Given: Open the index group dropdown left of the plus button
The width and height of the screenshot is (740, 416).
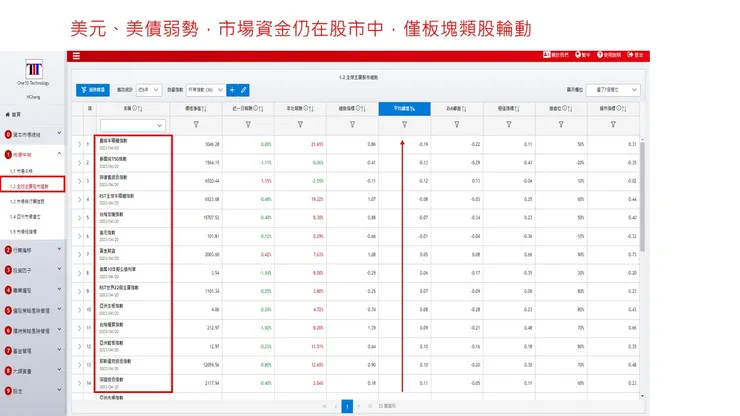Looking at the screenshot, I should click(206, 90).
